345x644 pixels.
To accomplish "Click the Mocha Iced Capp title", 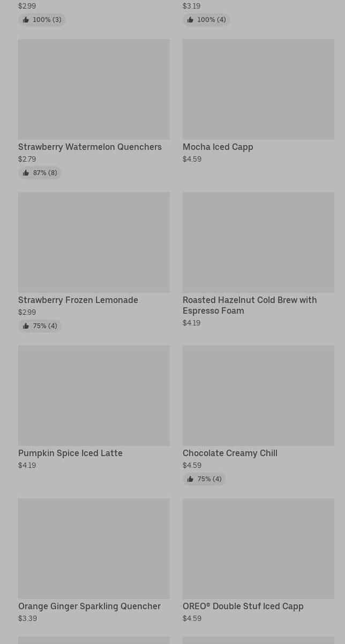I will coord(217,147).
